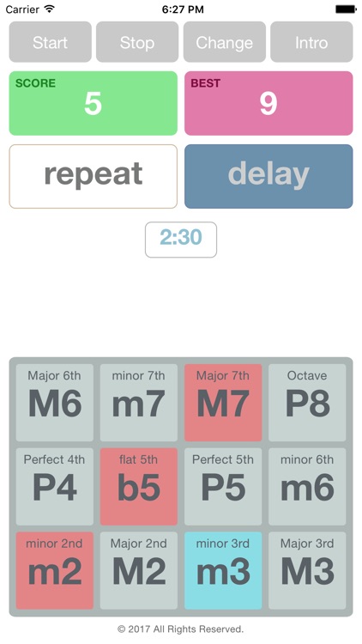Select the red Major 7th tile

pos(223,403)
